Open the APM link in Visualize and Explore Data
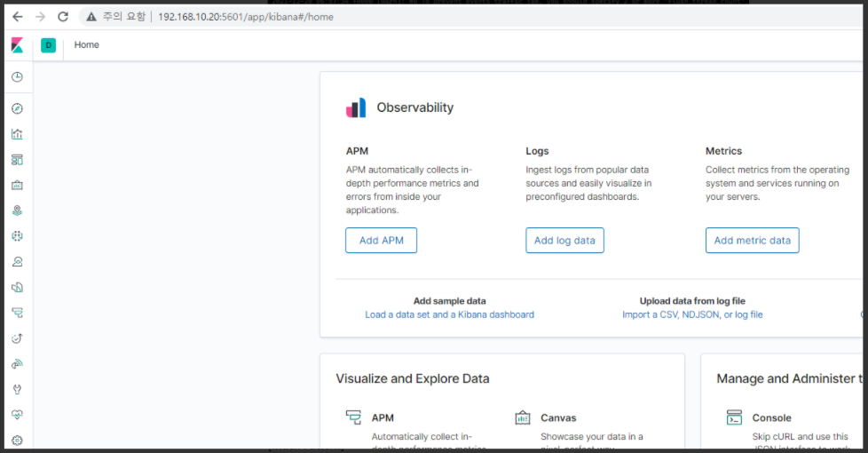This screenshot has width=868, height=453. point(383,417)
